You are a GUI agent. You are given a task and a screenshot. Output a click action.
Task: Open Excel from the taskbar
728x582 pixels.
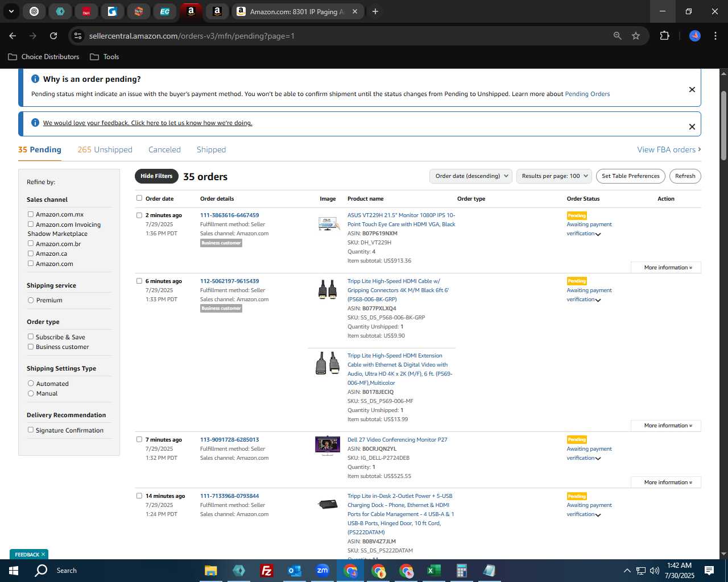(433, 571)
